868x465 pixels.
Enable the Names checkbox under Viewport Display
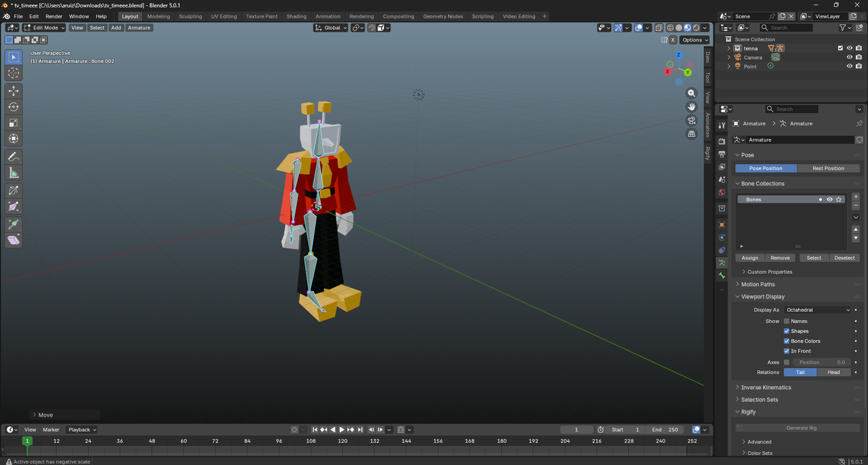pos(787,321)
